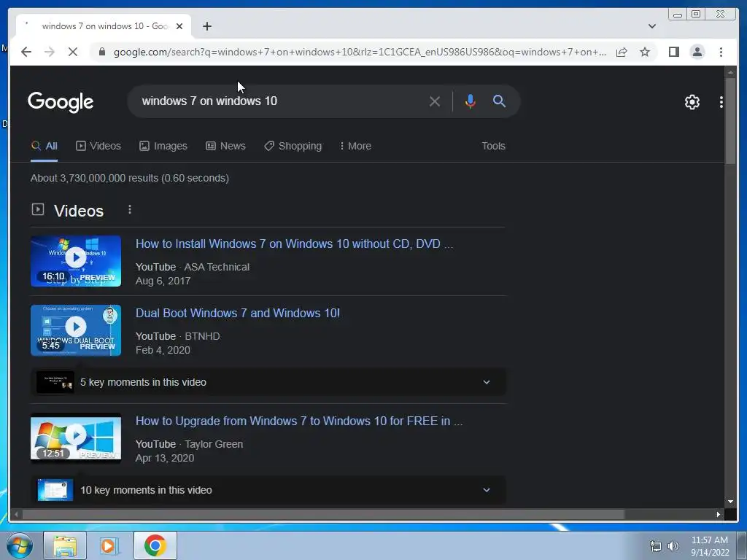This screenshot has height=560, width=747.
Task: Click horizontal scrollbar right arrow
Action: [719, 514]
